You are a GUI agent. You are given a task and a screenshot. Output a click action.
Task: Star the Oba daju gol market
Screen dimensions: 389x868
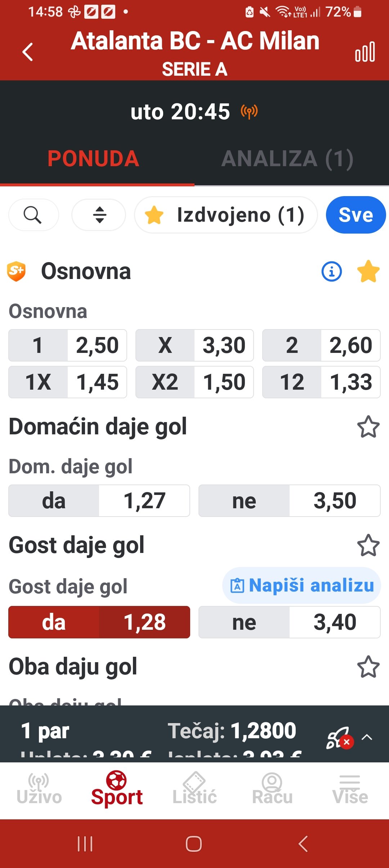(x=368, y=667)
